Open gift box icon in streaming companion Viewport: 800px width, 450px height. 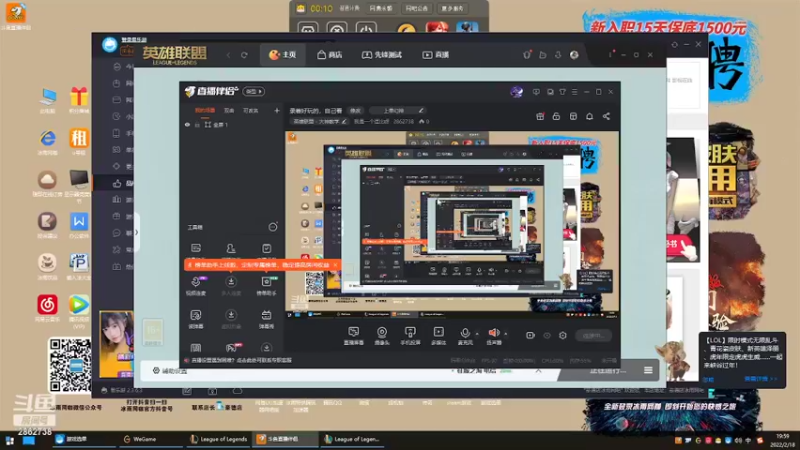point(540,116)
